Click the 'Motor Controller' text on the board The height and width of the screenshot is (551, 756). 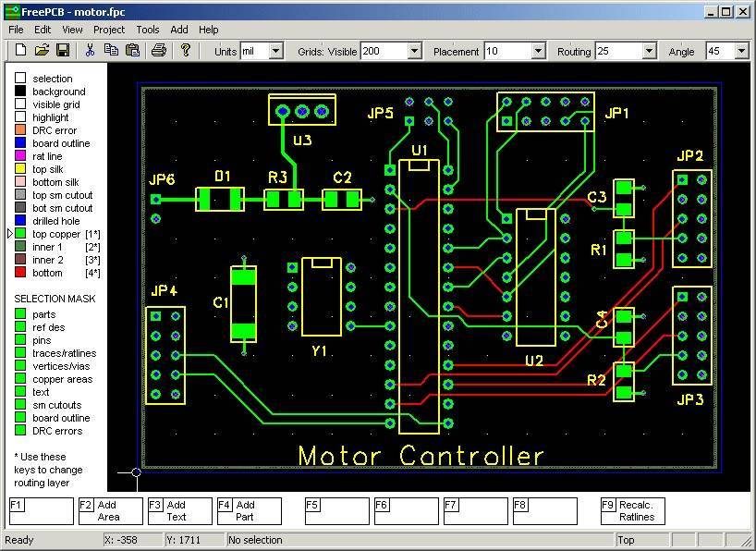[x=421, y=456]
